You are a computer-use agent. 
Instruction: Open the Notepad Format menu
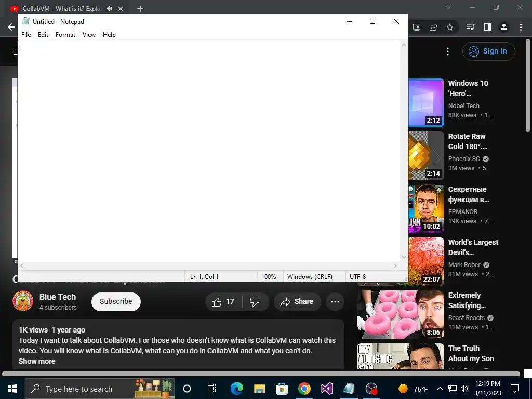coord(65,35)
